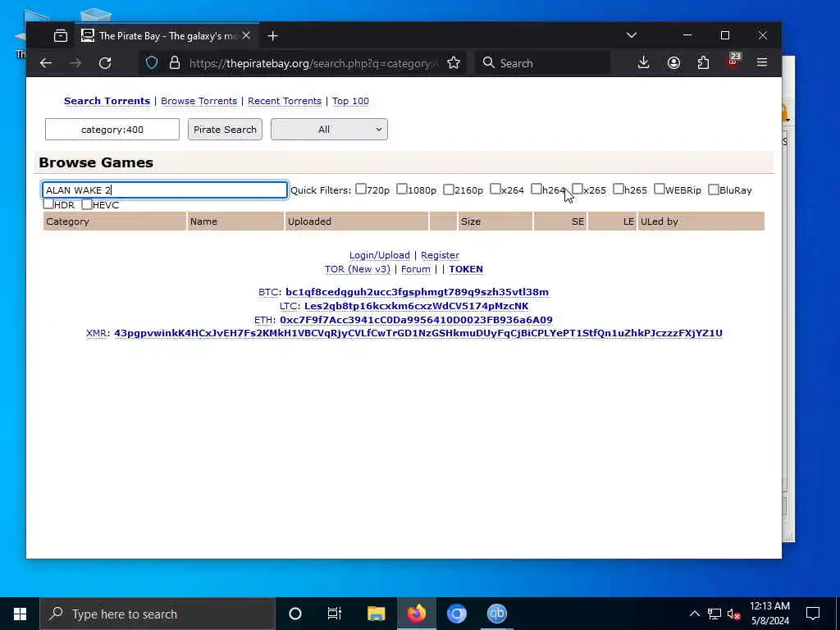This screenshot has width=840, height=630.
Task: Open the All category dropdown
Action: [x=329, y=129]
